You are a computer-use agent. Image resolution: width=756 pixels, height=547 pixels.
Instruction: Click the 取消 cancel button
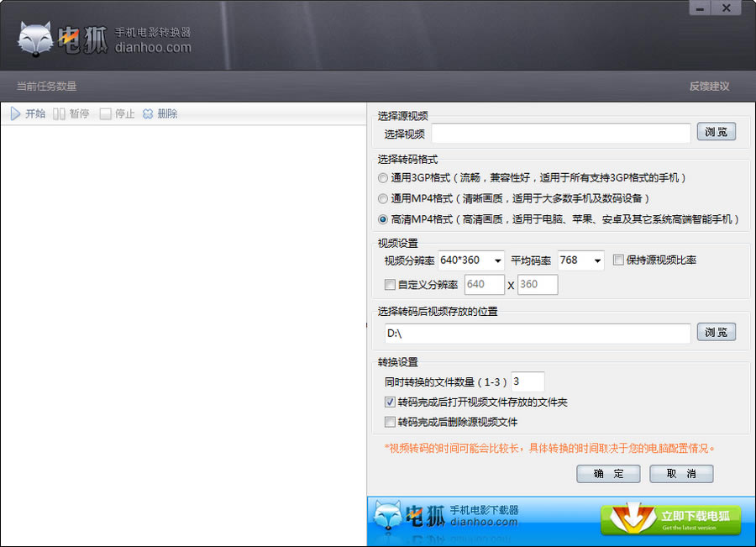tap(684, 473)
